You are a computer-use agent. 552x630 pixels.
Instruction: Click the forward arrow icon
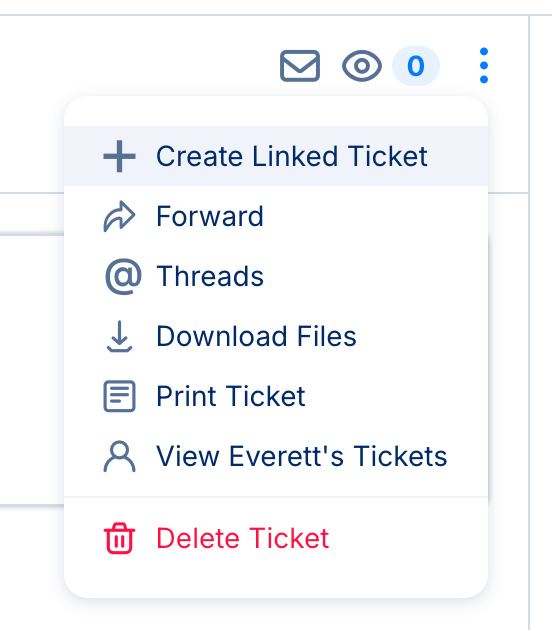(119, 217)
